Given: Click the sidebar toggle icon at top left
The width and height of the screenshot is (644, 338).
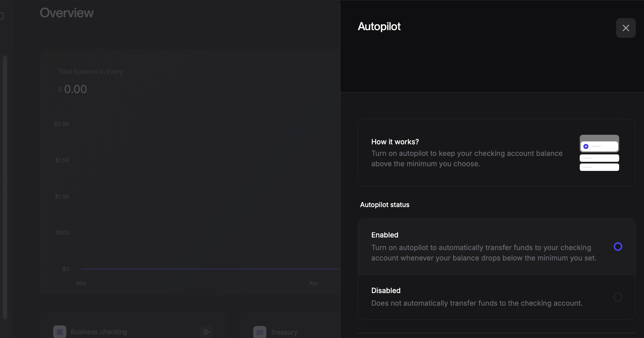Looking at the screenshot, I should click(x=1, y=16).
